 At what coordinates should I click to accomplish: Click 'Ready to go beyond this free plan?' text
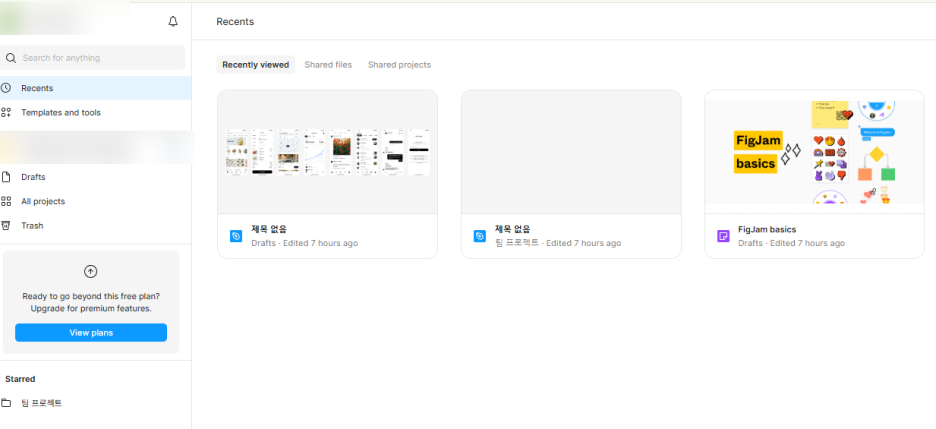click(91, 296)
